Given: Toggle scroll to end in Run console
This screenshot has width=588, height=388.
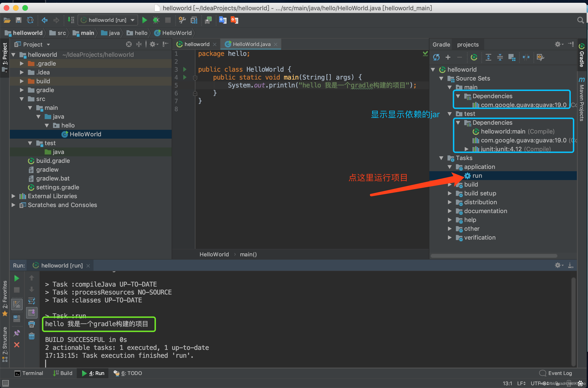Looking at the screenshot, I should coord(32,313).
